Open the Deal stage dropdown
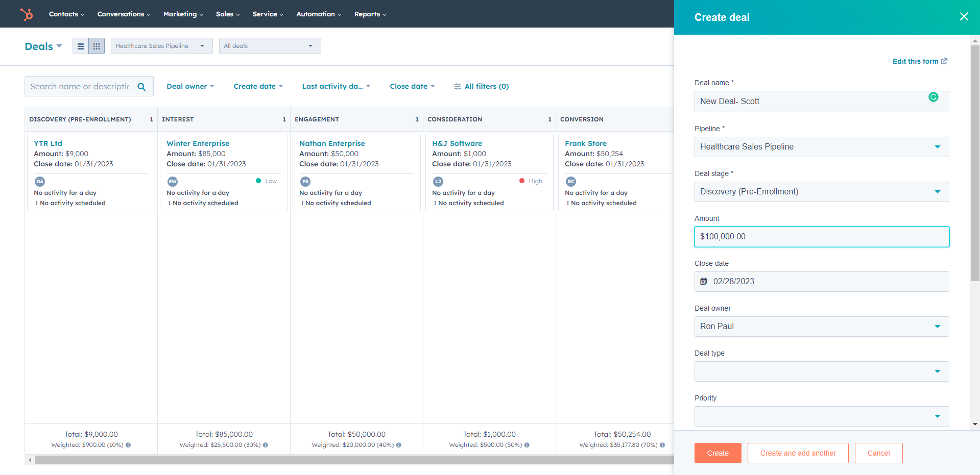 938,192
